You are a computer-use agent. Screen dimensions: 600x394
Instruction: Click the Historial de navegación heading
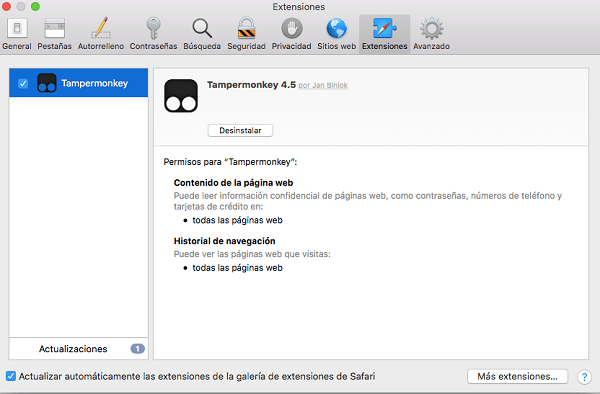coord(225,241)
